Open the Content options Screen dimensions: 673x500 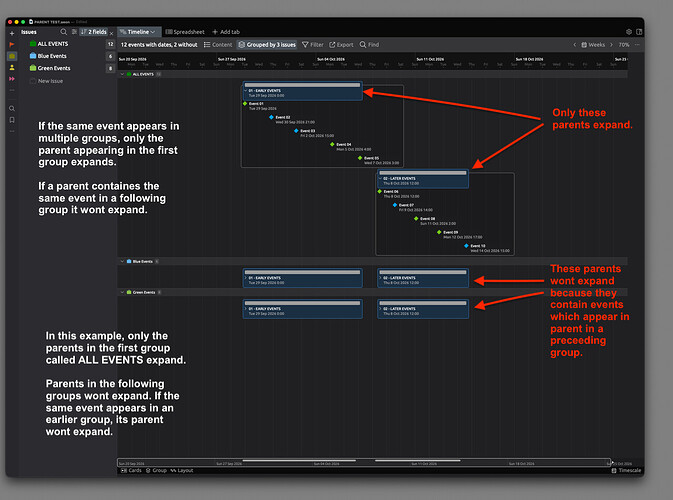[218, 45]
